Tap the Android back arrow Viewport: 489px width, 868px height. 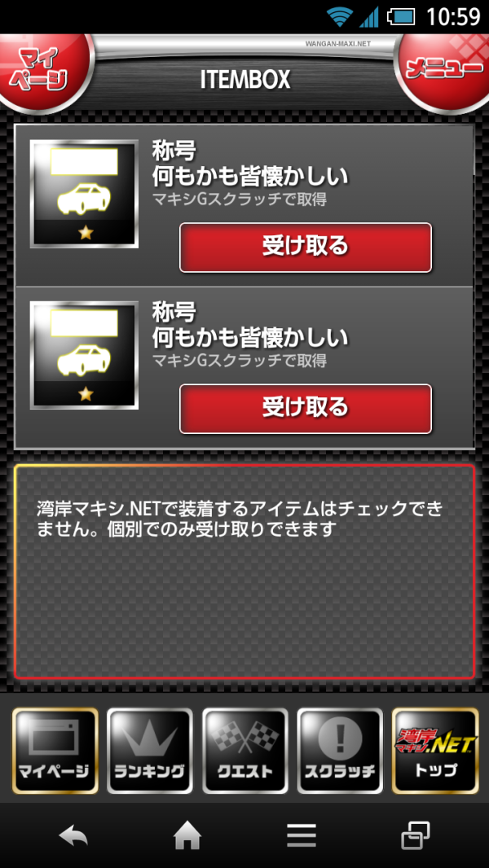(x=73, y=835)
